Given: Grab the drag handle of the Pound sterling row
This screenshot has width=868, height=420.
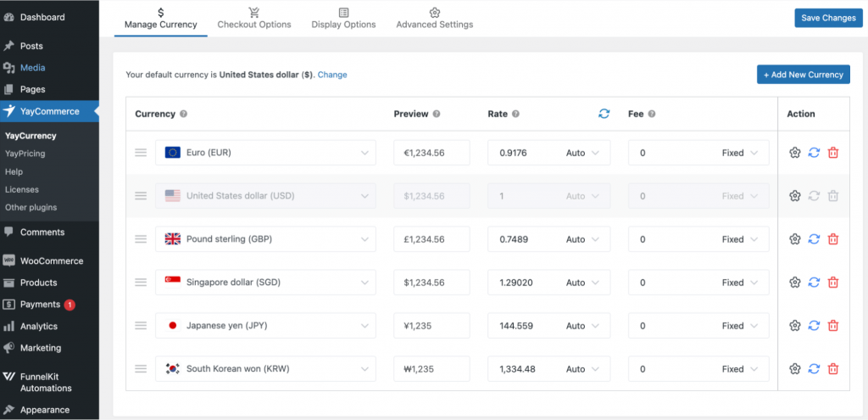Looking at the screenshot, I should pos(142,239).
